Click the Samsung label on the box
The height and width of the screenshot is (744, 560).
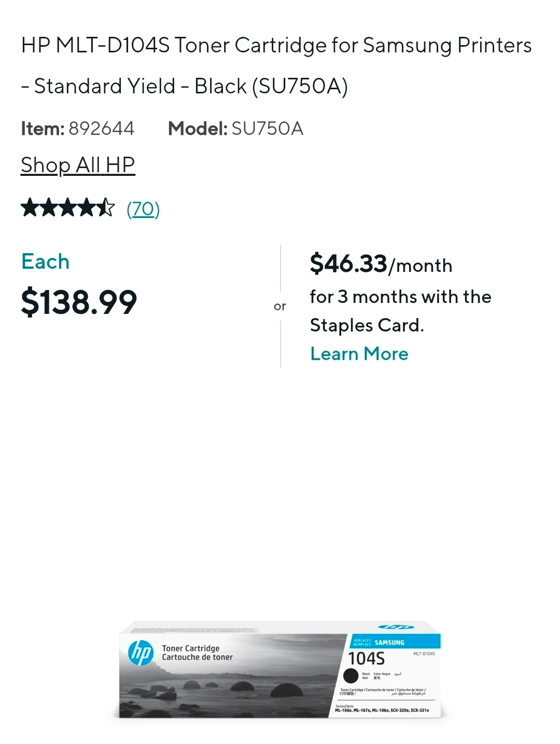click(389, 642)
